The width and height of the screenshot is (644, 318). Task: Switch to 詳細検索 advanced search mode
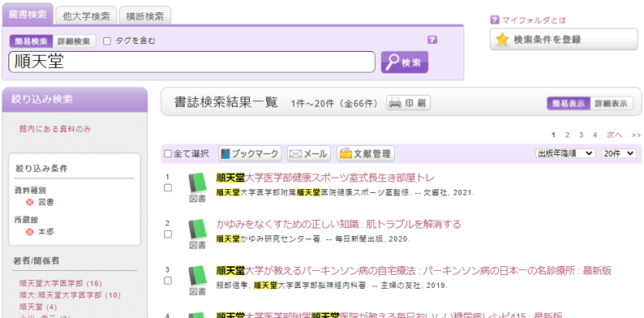pos(75,41)
